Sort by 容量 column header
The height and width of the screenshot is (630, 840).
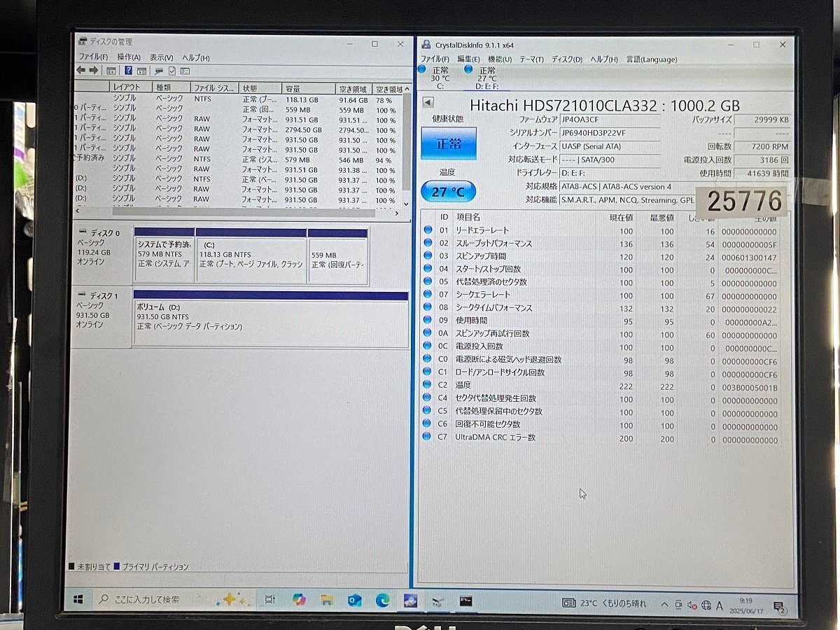coord(308,89)
